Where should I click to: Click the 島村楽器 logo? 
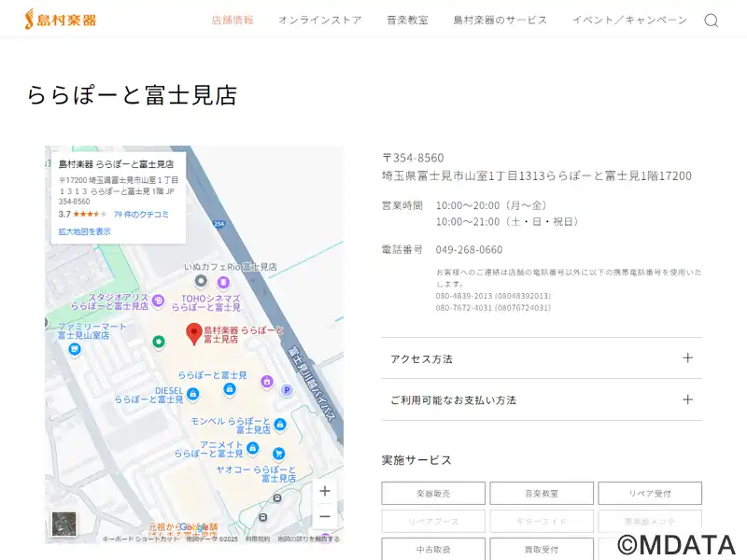coord(61,20)
